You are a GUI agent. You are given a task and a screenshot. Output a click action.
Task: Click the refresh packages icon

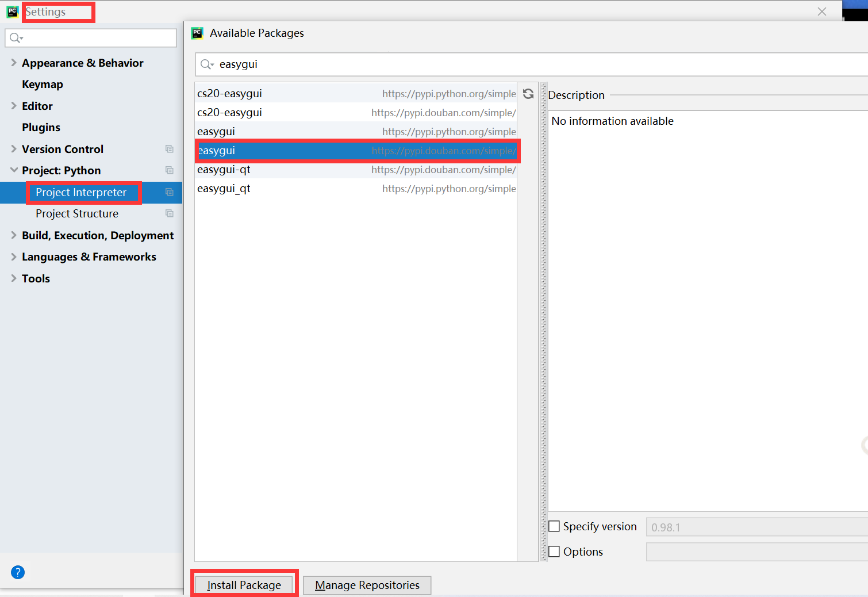(528, 93)
